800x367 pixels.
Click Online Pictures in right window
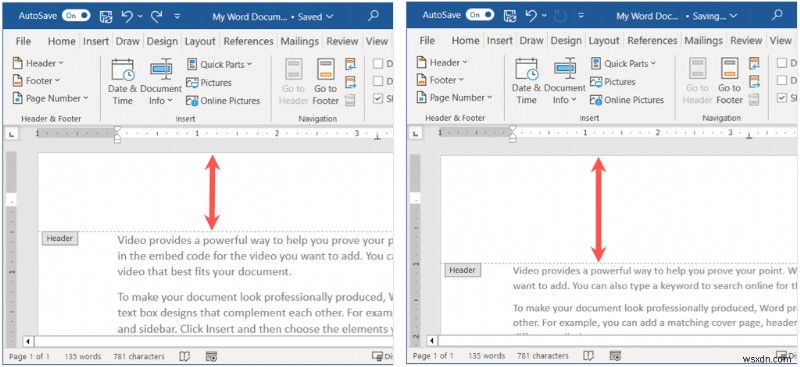click(x=628, y=100)
